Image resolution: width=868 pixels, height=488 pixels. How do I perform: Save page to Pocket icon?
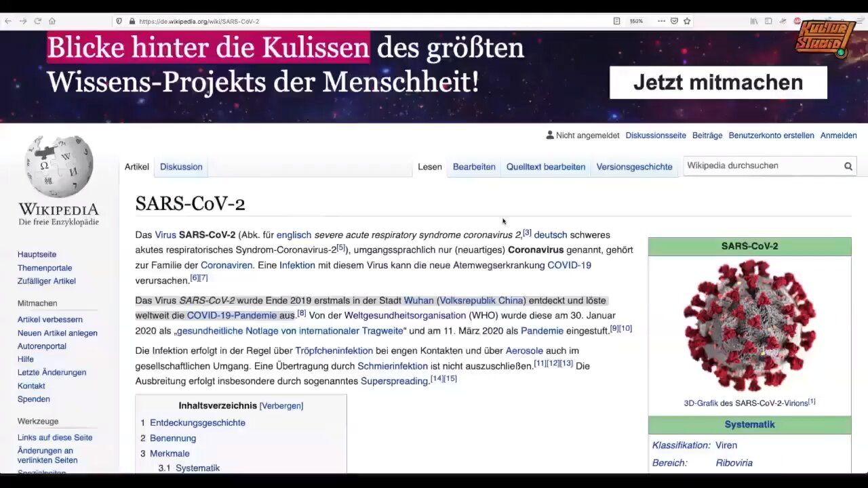click(x=674, y=21)
